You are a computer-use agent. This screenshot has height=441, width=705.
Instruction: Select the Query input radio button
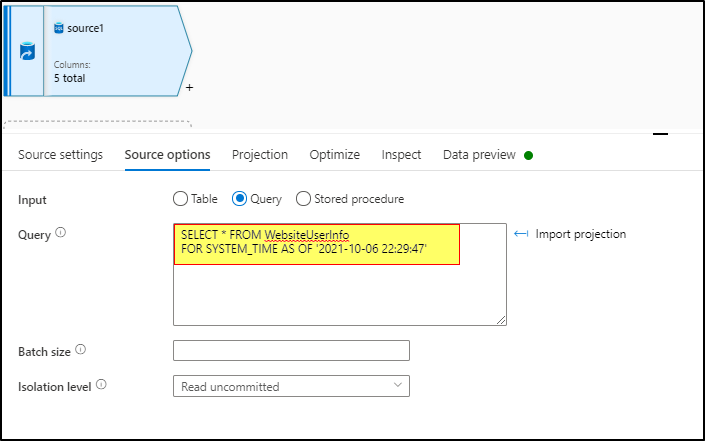coord(239,199)
